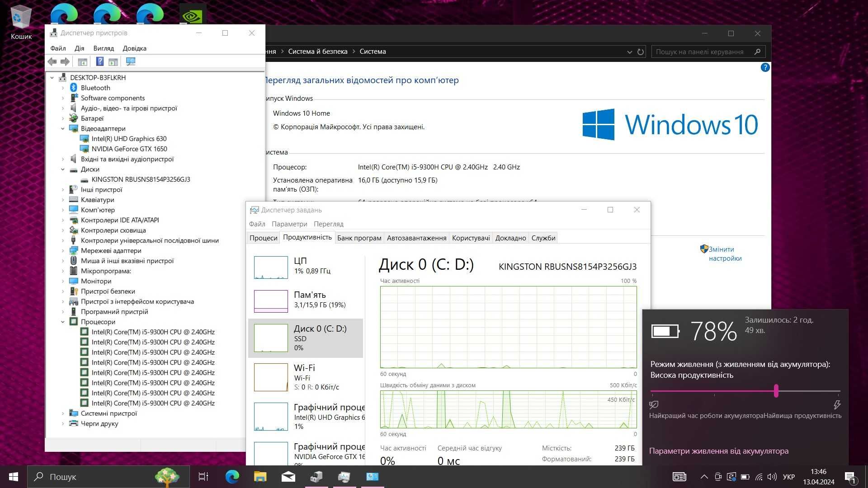Viewport: 868px width, 488px height.
Task: Switch to Task Manager taskbar icon
Action: pos(344,477)
